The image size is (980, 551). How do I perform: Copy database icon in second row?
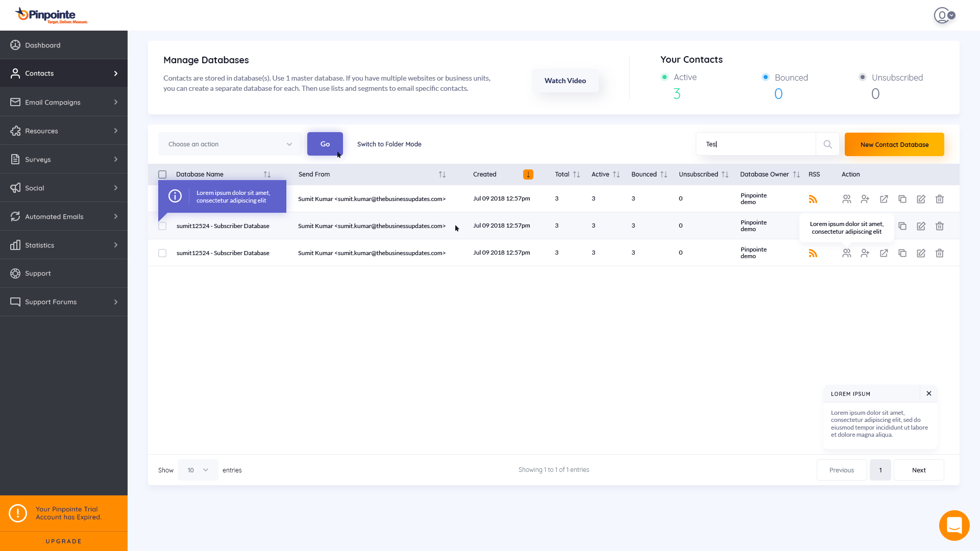(902, 226)
